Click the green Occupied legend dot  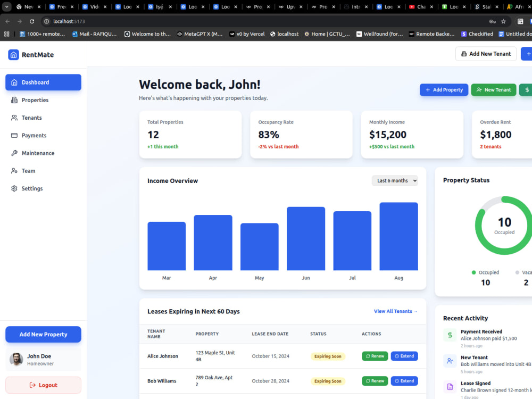(x=473, y=272)
